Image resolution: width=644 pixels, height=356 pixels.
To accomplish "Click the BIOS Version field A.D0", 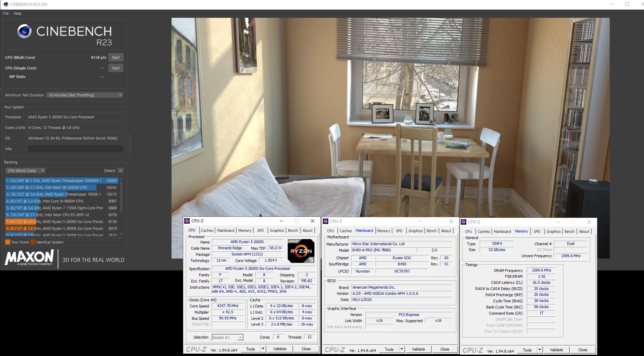I will coord(402,293).
